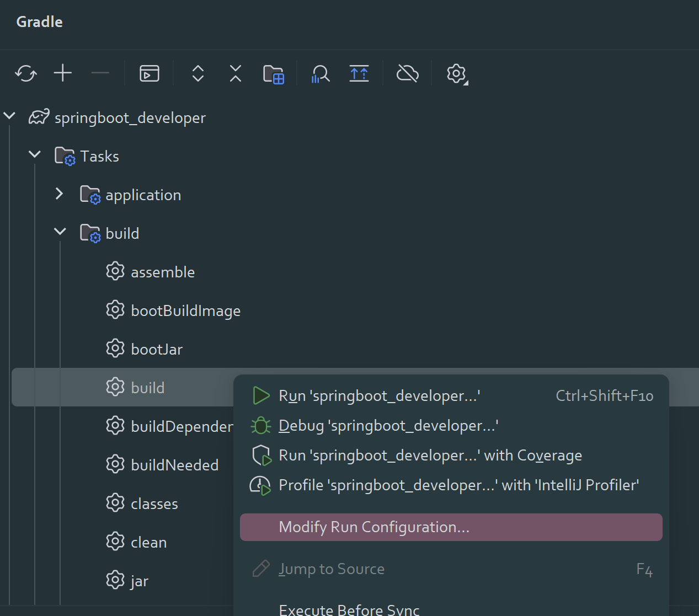The image size is (699, 616).
Task: Select the bootBuildImage task
Action: point(186,311)
